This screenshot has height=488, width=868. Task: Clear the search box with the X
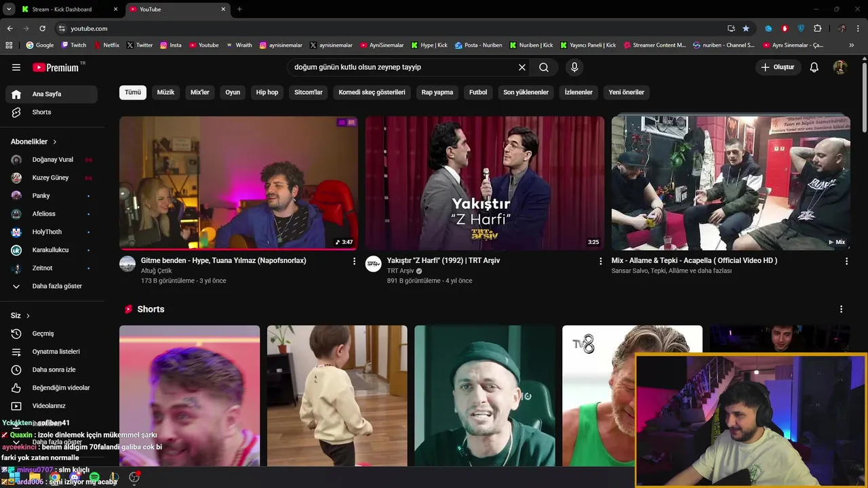pyautogui.click(x=522, y=67)
